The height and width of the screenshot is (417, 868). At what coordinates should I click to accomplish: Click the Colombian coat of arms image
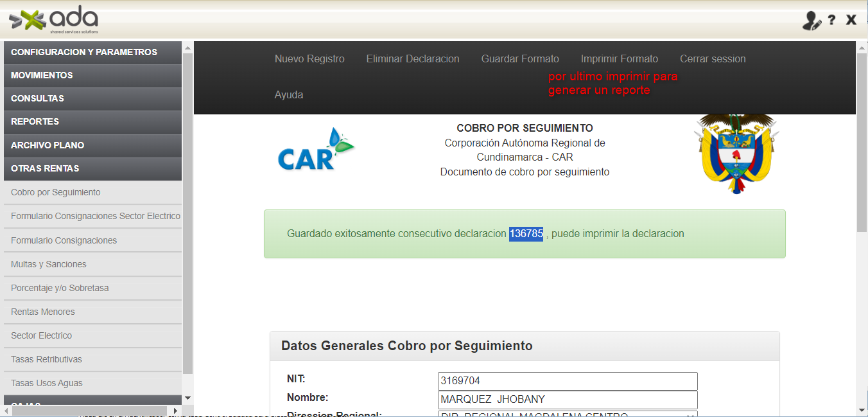(736, 153)
